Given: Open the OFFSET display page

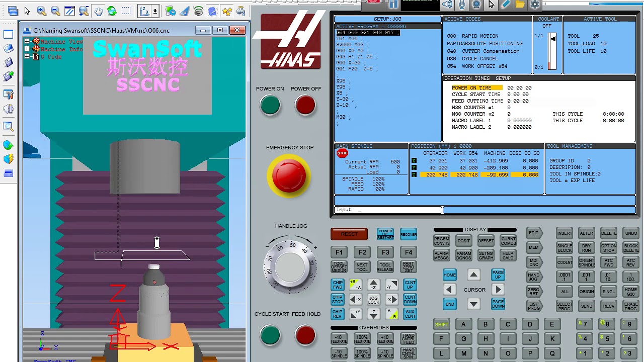Looking at the screenshot, I should coord(486,241).
